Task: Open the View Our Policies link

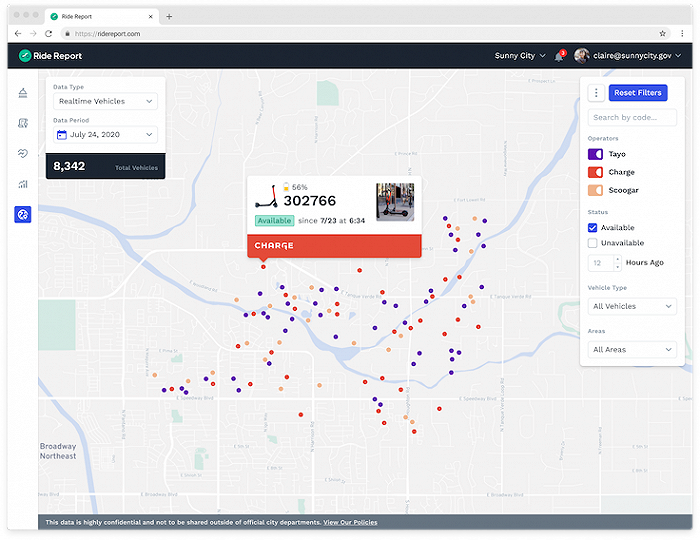Action: [350, 522]
